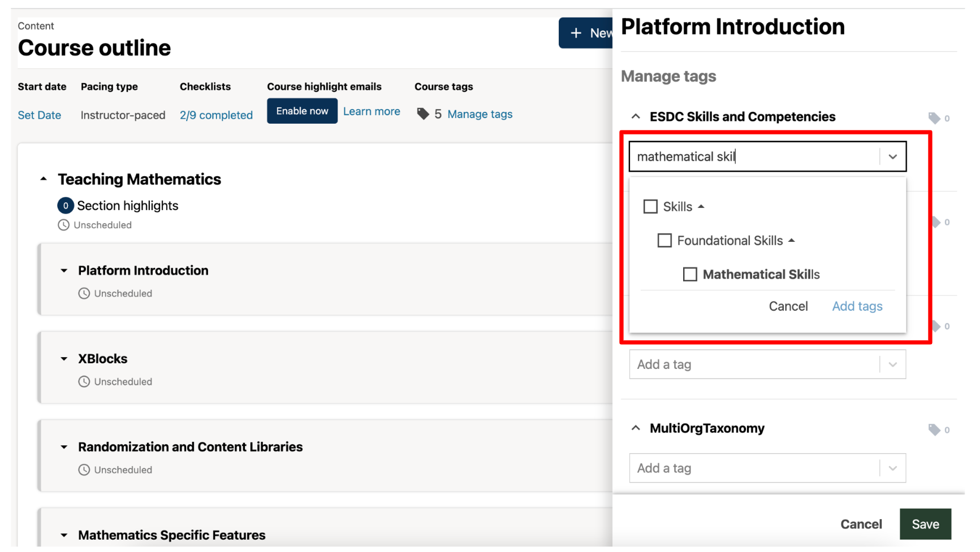980x552 pixels.
Task: Click the Teaching Mathematics section title
Action: (139, 179)
